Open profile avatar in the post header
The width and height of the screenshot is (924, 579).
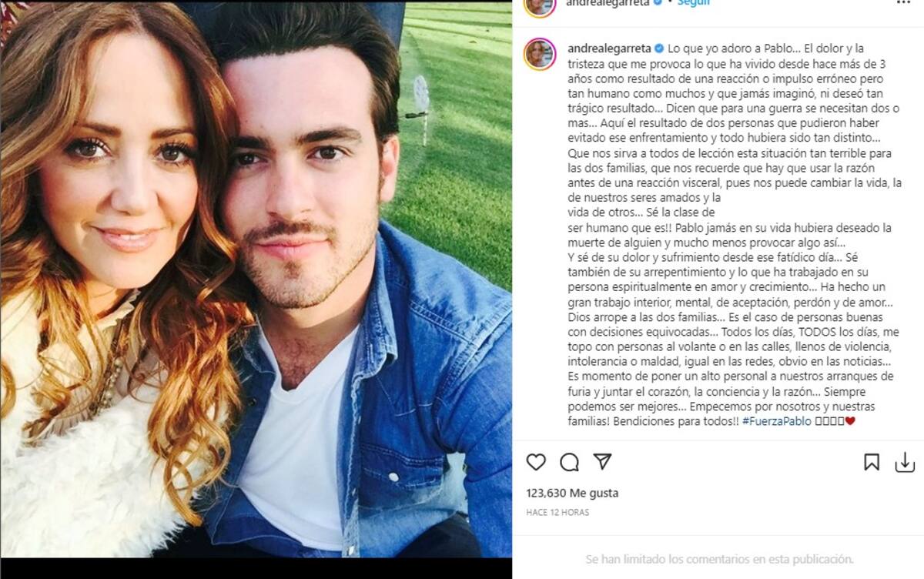(x=540, y=5)
